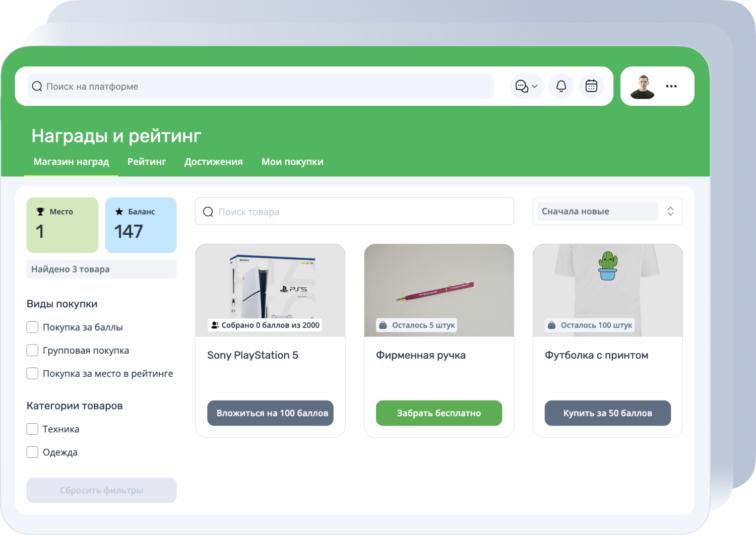Click Осталось 100 штук badge
Image resolution: width=756 pixels, height=535 pixels.
[x=590, y=325]
